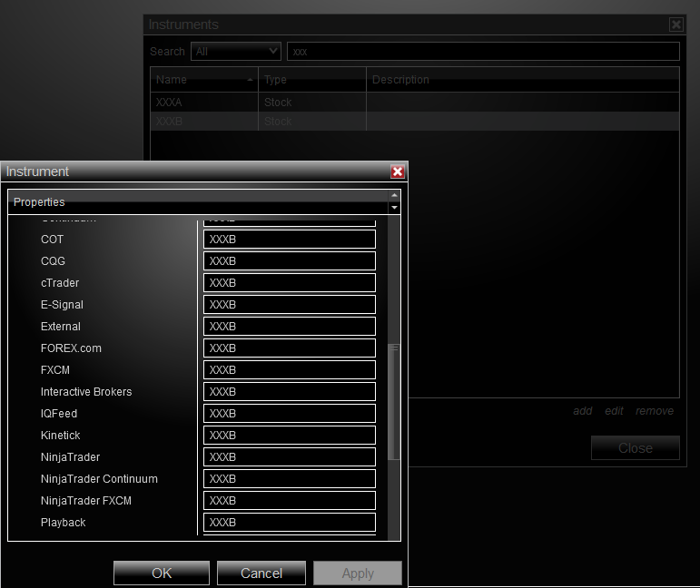The image size is (700, 588).
Task: Select the FXCM property label
Action: [x=55, y=370]
